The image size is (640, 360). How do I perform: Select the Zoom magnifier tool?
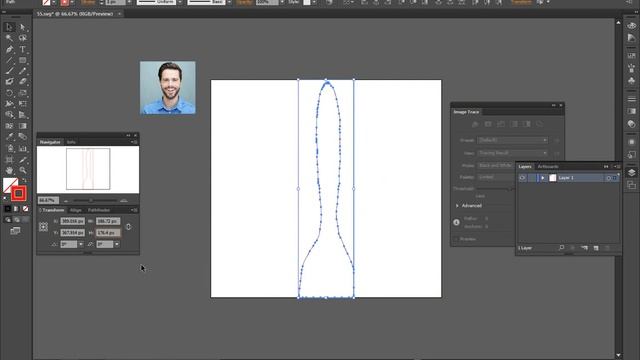click(22, 171)
